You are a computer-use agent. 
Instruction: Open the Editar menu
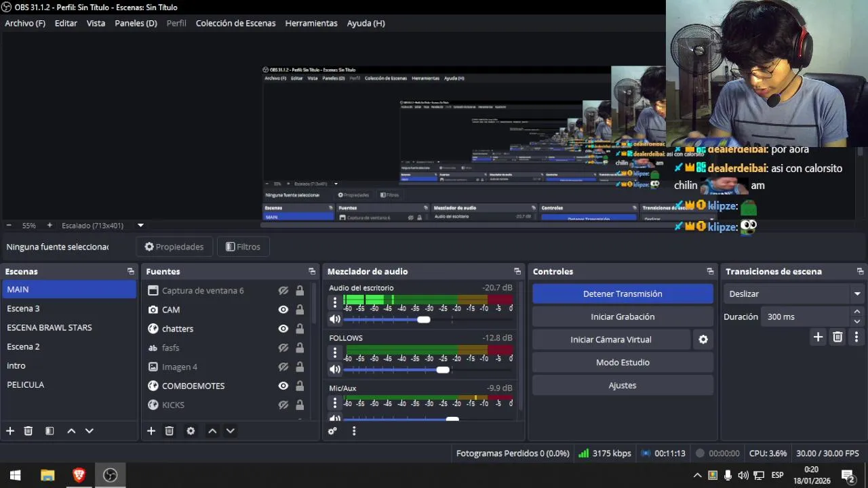coord(66,23)
